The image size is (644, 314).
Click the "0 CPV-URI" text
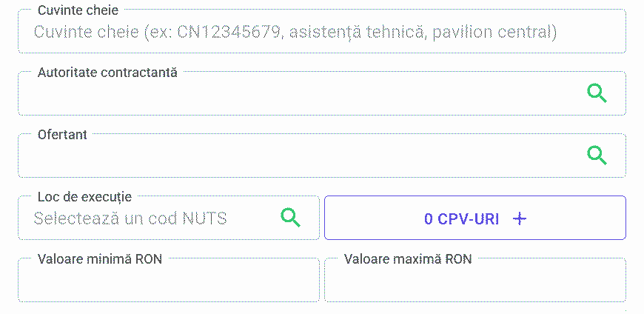tap(461, 218)
